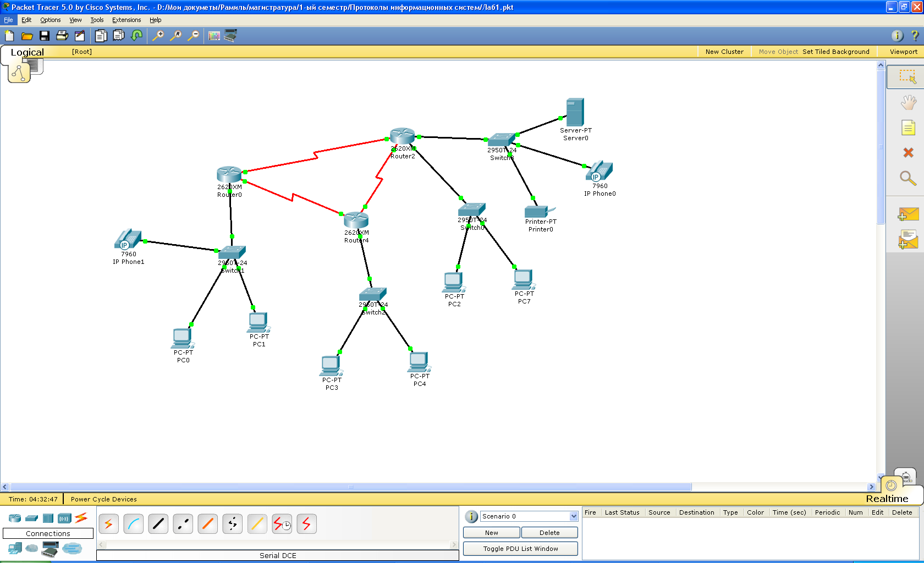Select the End Devices category

pyautogui.click(x=15, y=548)
